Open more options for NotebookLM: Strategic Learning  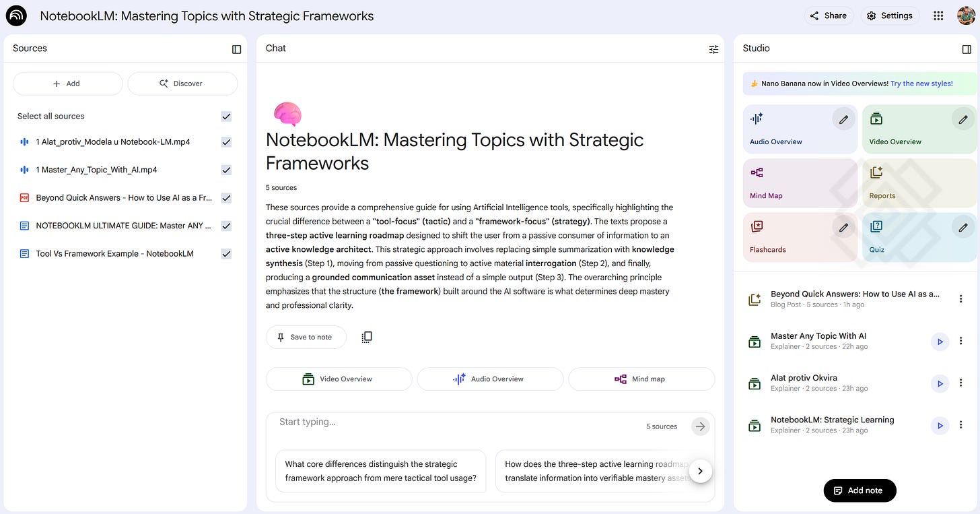(960, 425)
